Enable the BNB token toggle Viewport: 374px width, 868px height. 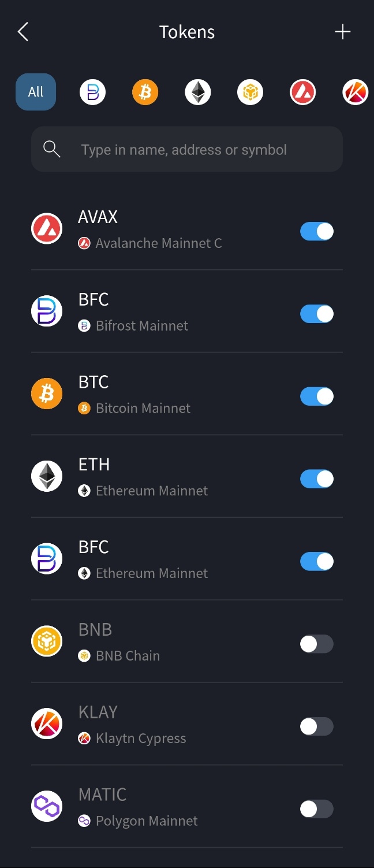click(x=317, y=644)
